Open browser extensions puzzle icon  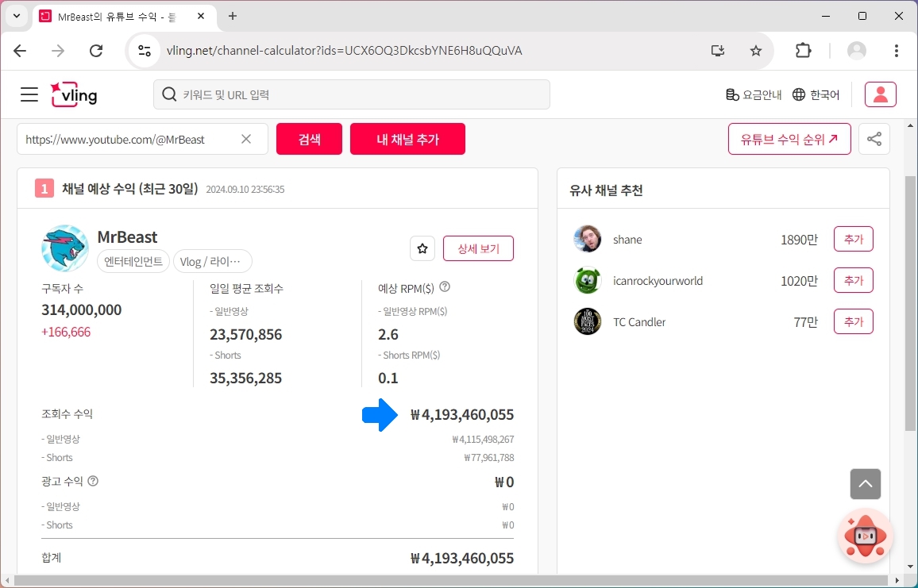tap(804, 51)
